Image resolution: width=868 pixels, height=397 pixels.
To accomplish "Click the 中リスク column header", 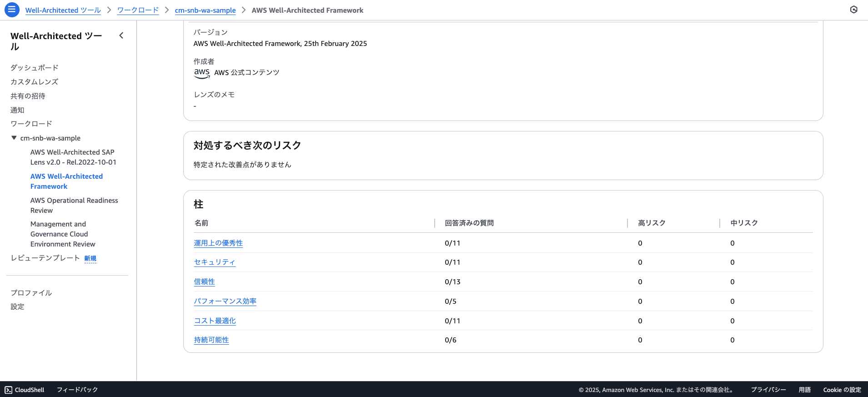I will (x=744, y=223).
